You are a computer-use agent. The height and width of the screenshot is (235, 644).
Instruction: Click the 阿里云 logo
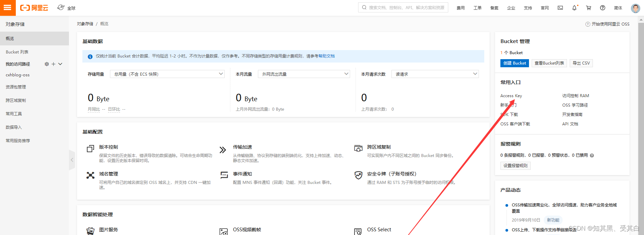pyautogui.click(x=34, y=8)
